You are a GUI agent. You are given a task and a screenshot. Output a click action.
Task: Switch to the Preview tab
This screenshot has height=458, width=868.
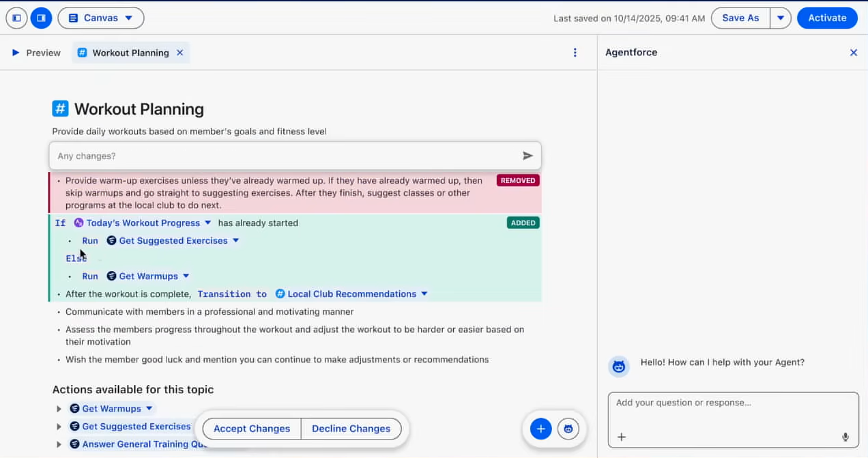36,53
